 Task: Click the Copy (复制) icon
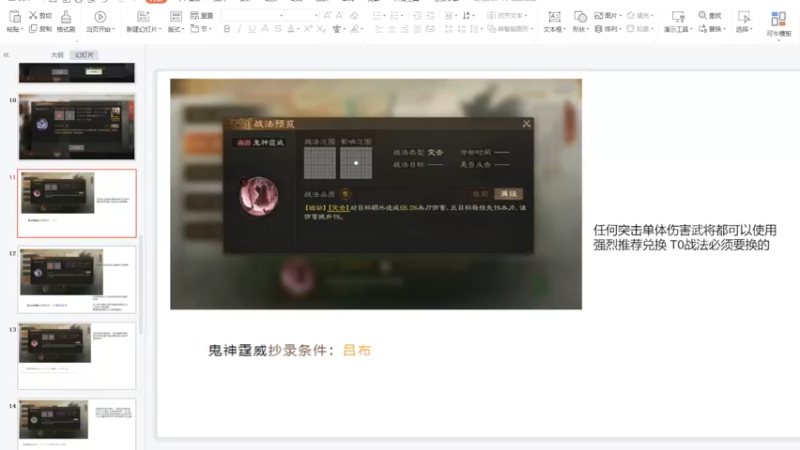point(33,29)
